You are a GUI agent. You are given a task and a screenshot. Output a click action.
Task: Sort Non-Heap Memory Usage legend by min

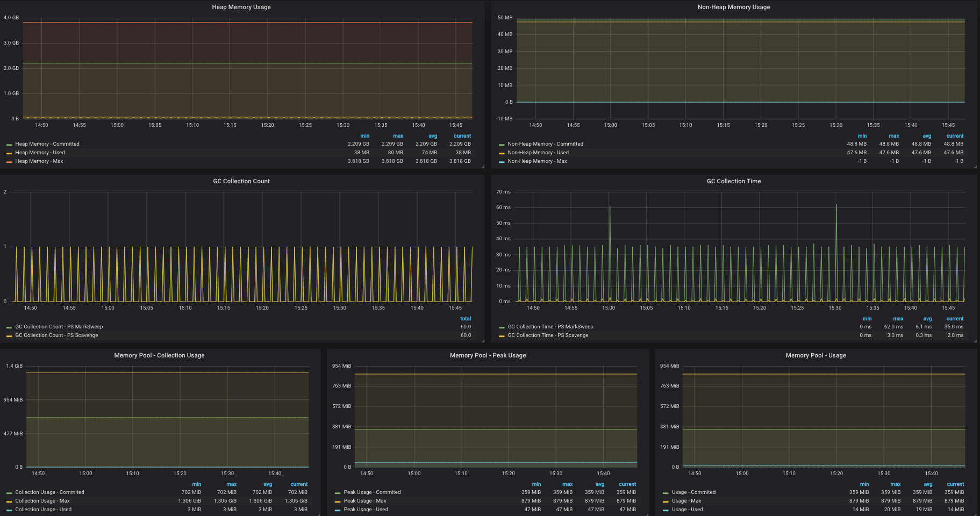point(862,136)
